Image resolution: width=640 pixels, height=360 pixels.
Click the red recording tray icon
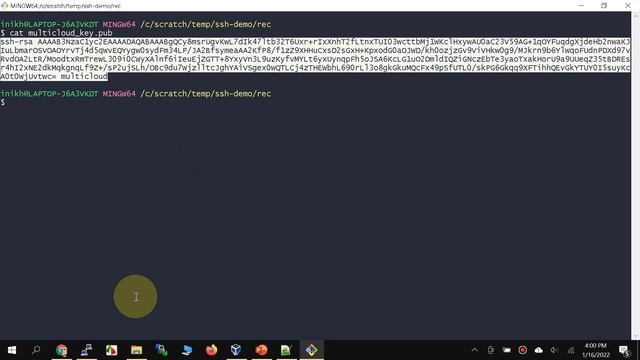click(522, 350)
